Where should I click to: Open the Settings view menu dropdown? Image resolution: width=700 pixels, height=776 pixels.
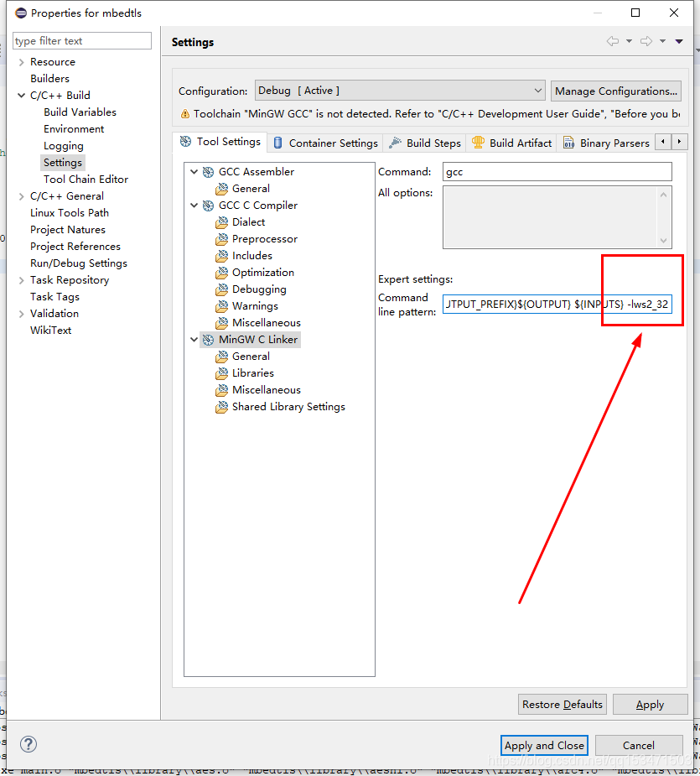(679, 41)
